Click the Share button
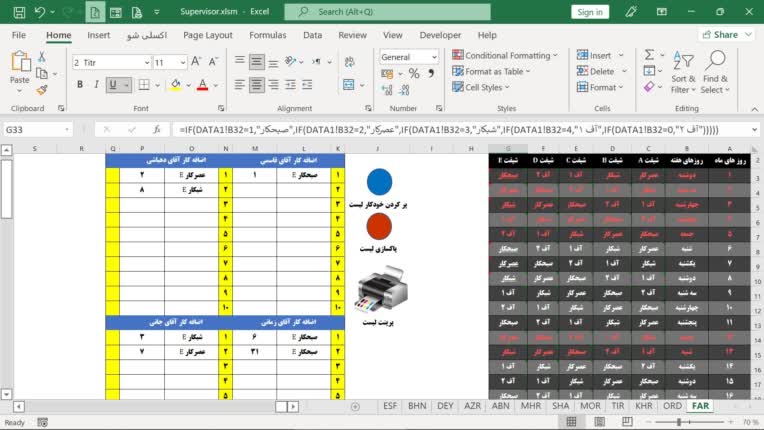764x430 pixels. click(726, 35)
